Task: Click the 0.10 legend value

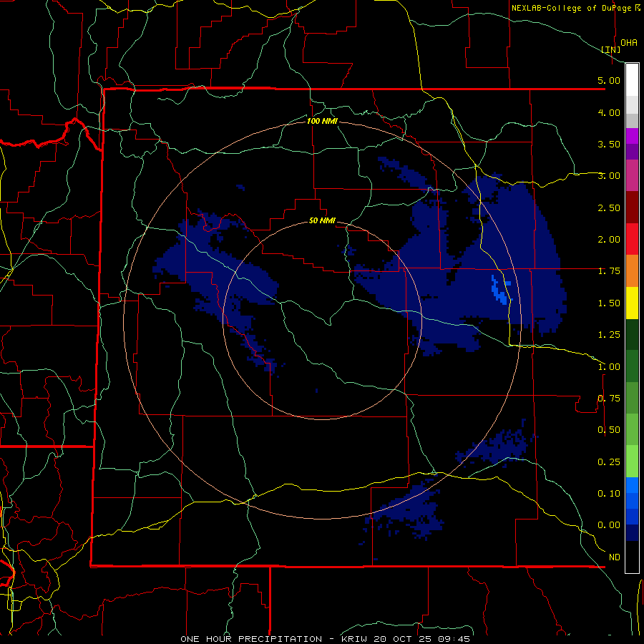Action: pyautogui.click(x=609, y=494)
